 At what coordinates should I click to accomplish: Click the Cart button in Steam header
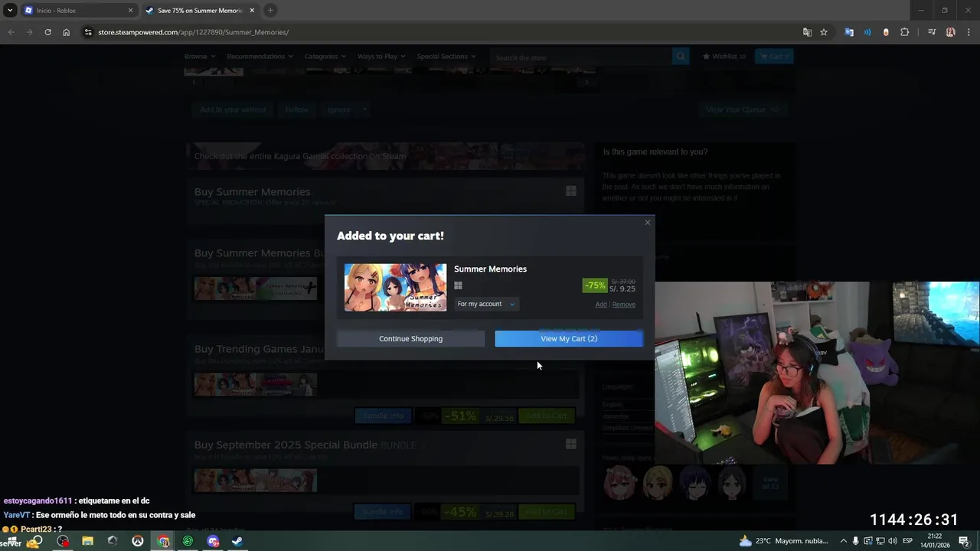click(773, 56)
